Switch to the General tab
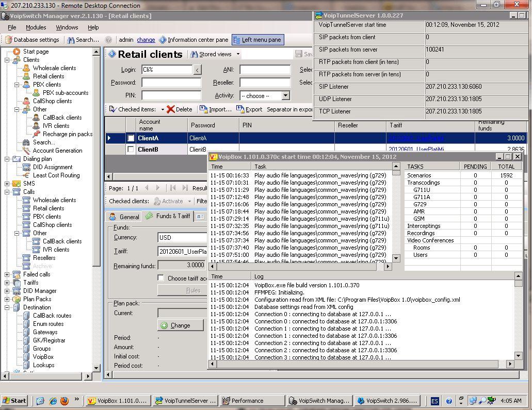 (124, 217)
